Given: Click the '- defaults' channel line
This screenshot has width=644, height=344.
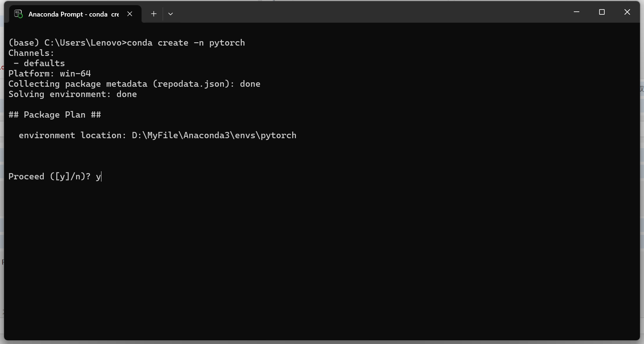Looking at the screenshot, I should [x=39, y=63].
